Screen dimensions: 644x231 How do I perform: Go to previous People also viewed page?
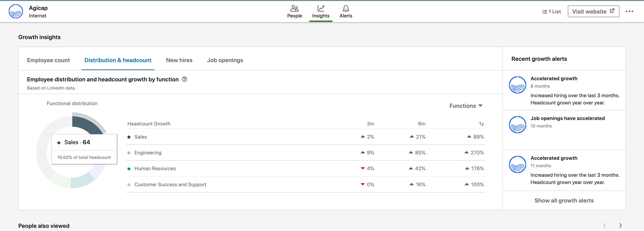pyautogui.click(x=604, y=226)
